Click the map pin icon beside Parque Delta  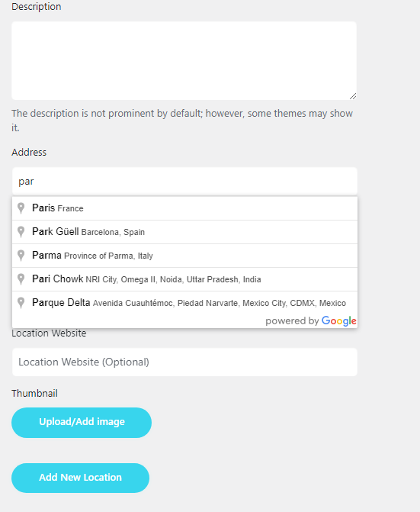click(21, 303)
